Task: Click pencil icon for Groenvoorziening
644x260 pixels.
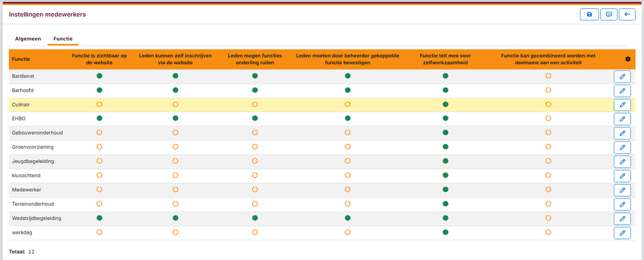Action: [622, 147]
